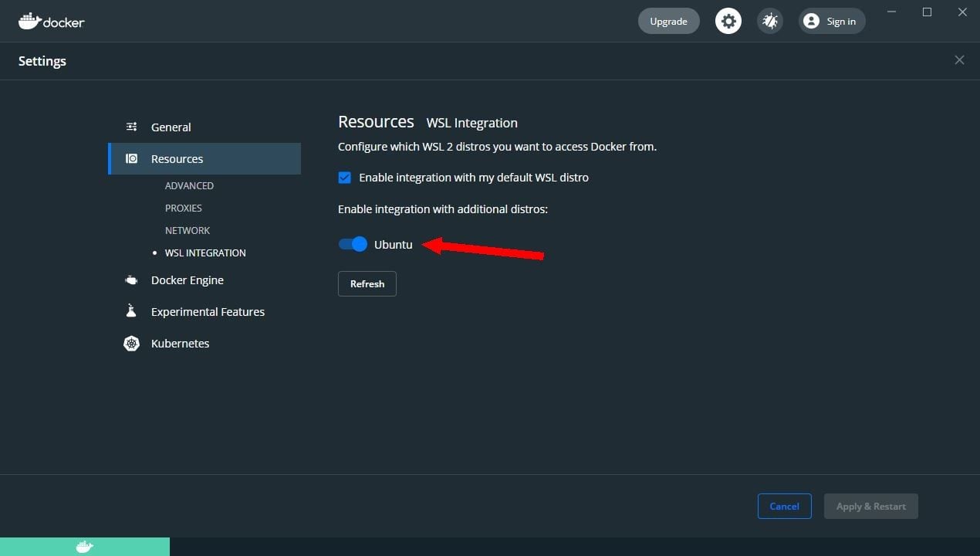Click the Resources camera icon
This screenshot has width=980, height=556.
click(132, 158)
